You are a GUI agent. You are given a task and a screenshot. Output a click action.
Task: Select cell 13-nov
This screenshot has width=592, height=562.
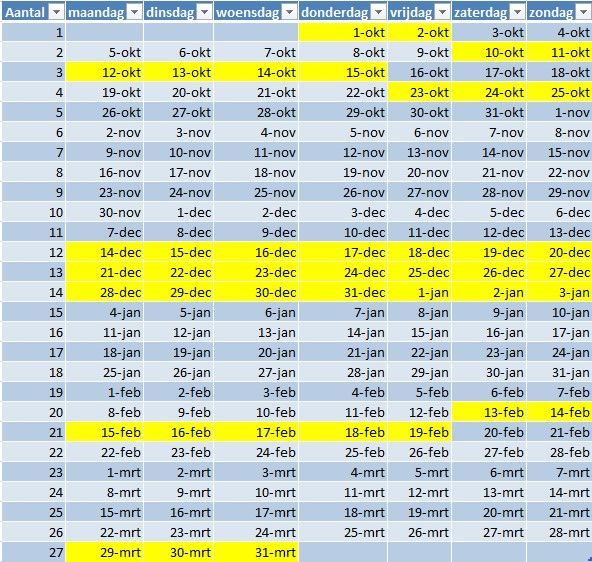(420, 152)
